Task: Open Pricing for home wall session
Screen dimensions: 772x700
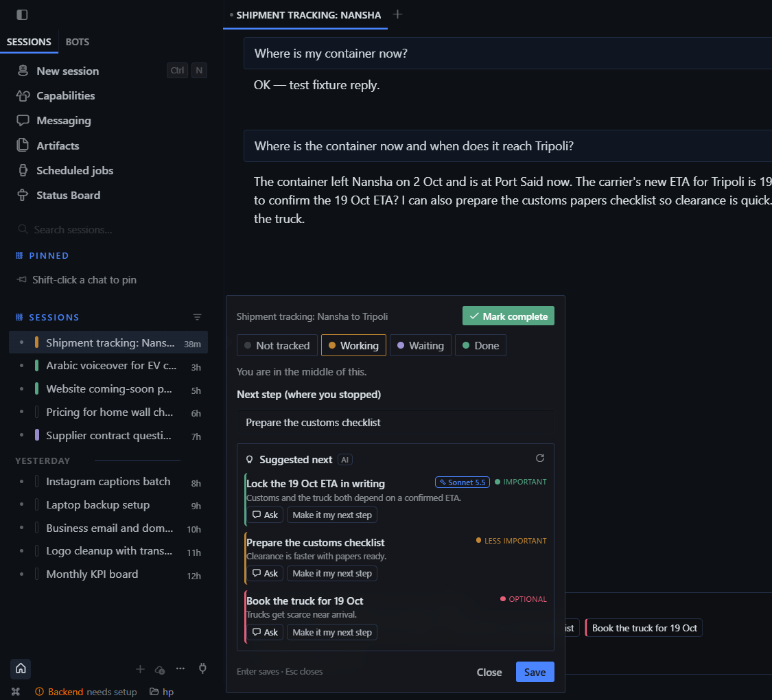Action: [109, 412]
